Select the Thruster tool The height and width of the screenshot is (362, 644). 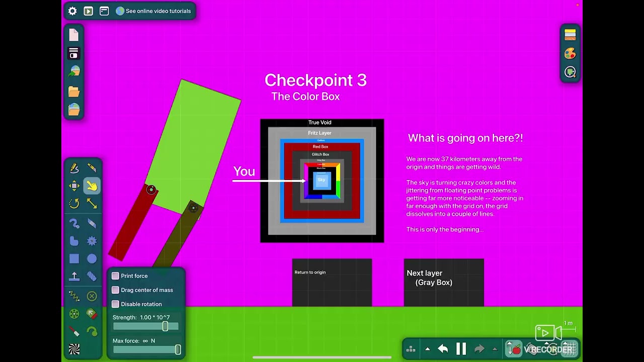pos(92,314)
